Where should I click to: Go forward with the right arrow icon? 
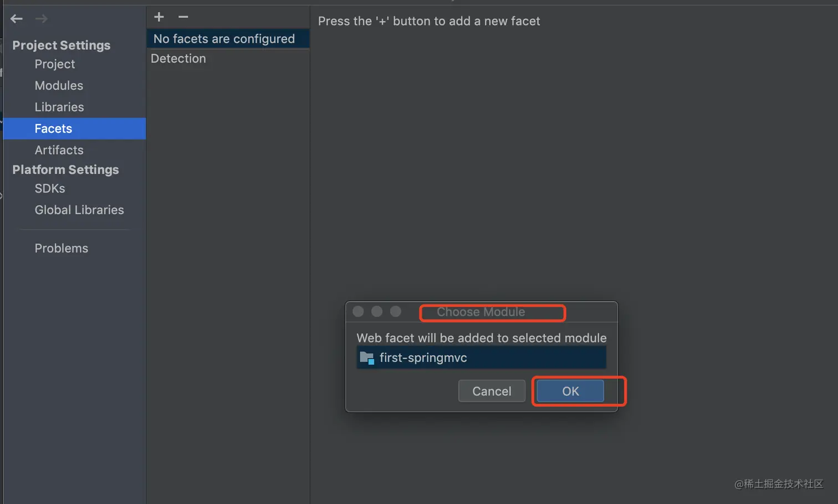click(42, 19)
